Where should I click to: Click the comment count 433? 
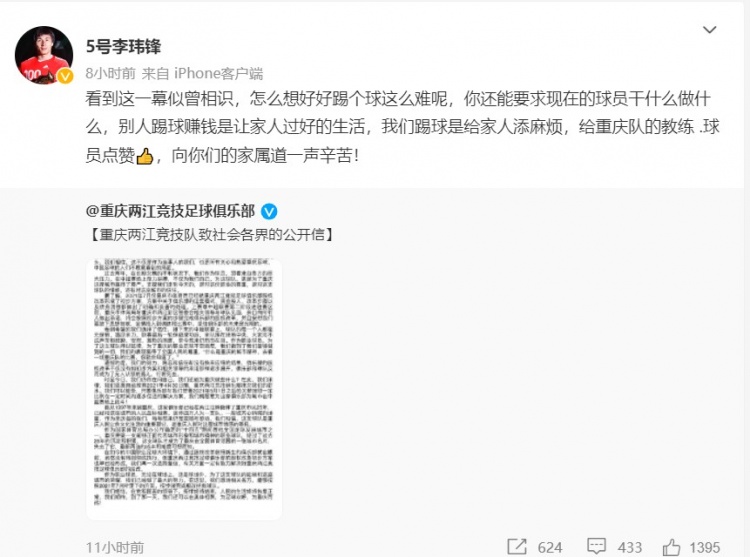pyautogui.click(x=629, y=547)
